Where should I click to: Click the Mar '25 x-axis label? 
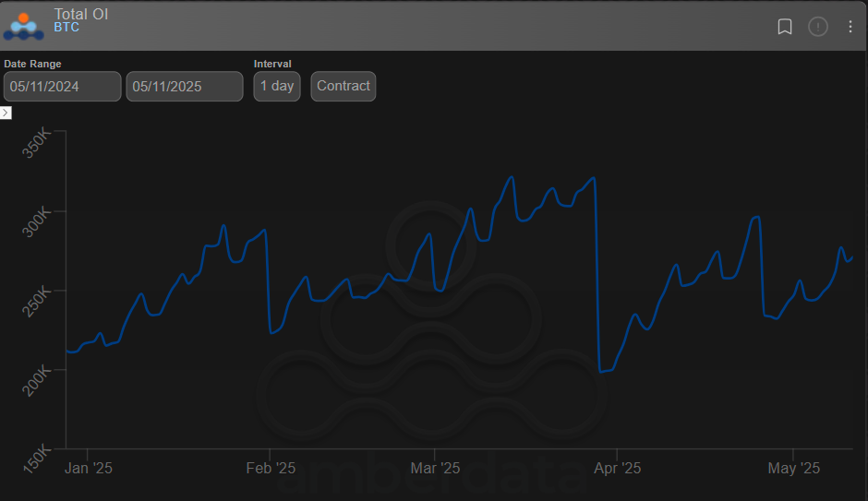pyautogui.click(x=435, y=469)
